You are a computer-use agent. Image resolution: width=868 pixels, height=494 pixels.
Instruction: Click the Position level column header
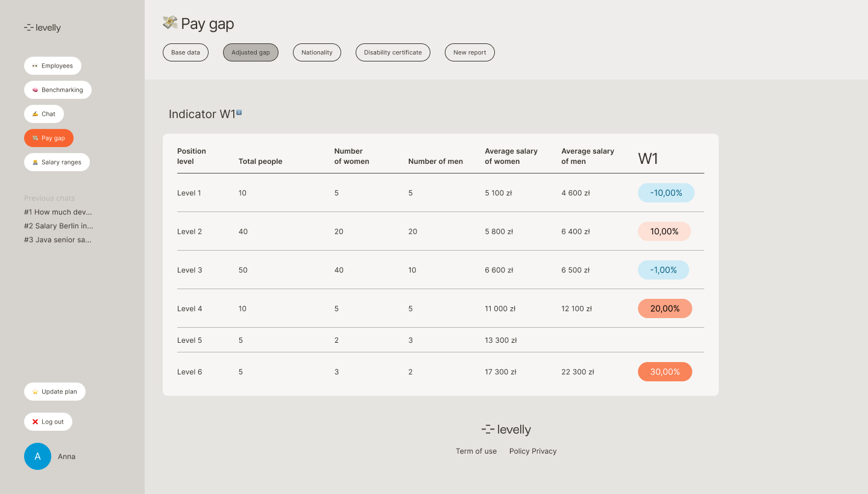(x=192, y=156)
